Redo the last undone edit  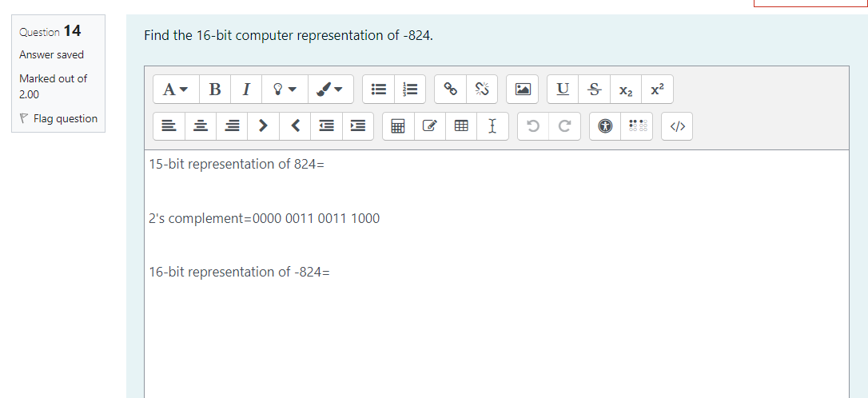(x=564, y=126)
